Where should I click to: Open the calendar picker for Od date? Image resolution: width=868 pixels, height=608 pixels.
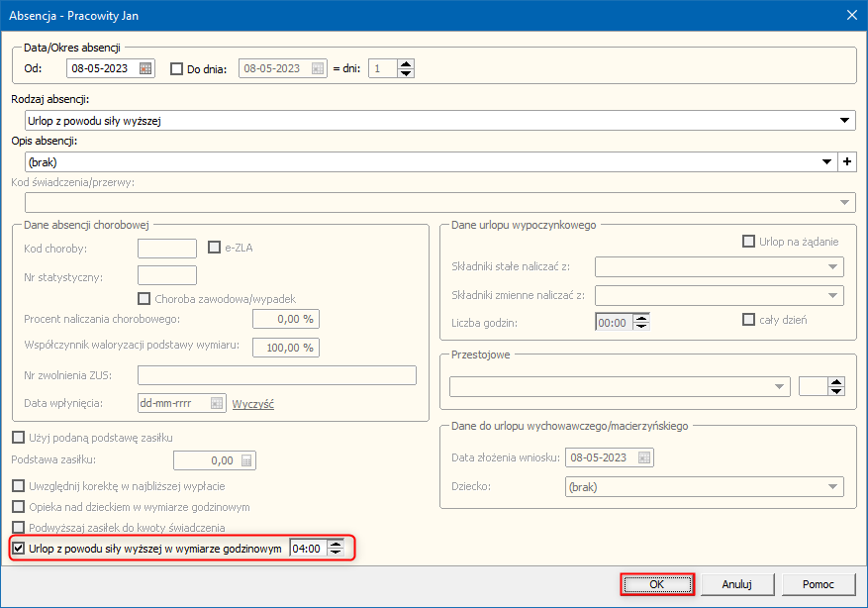pyautogui.click(x=146, y=69)
